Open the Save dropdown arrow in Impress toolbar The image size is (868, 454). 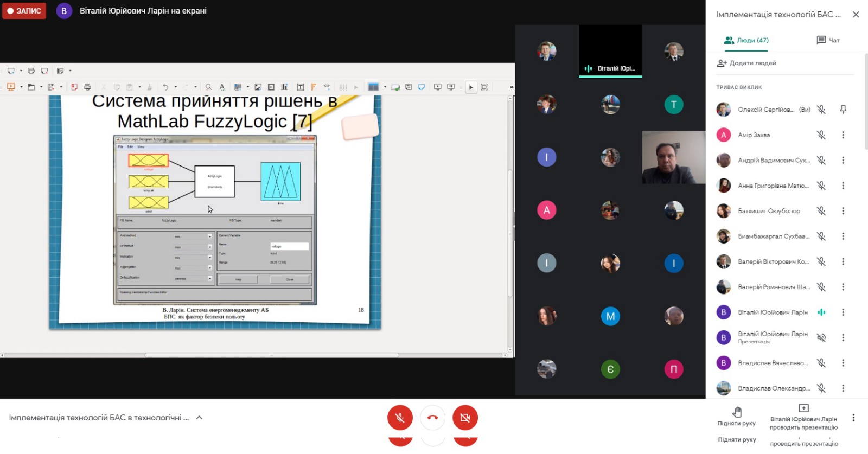(x=61, y=87)
